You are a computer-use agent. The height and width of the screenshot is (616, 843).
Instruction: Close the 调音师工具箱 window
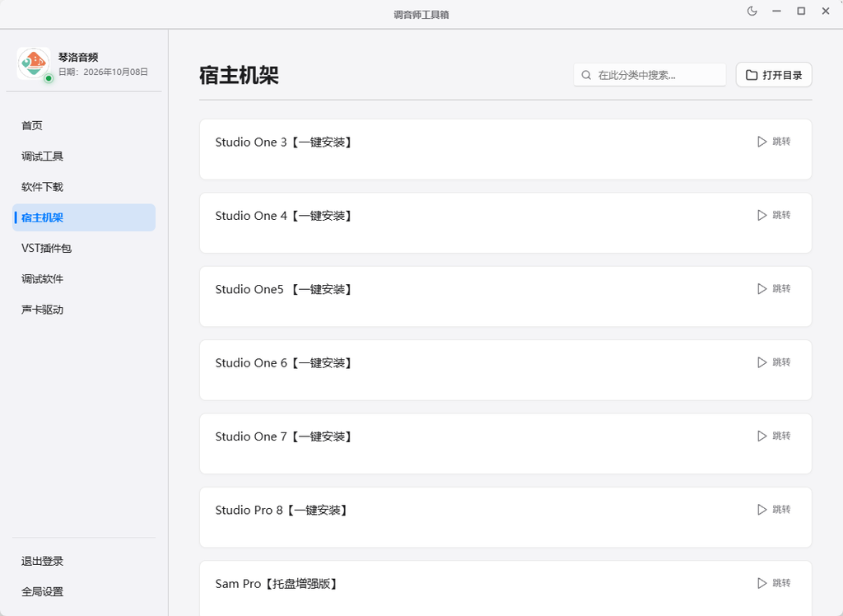click(826, 12)
